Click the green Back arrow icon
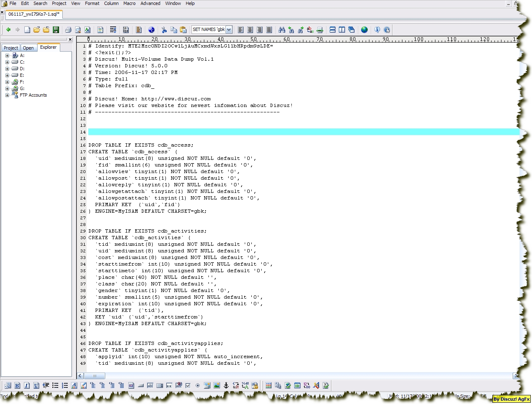Screen dimensions: 532x404 click(8, 30)
